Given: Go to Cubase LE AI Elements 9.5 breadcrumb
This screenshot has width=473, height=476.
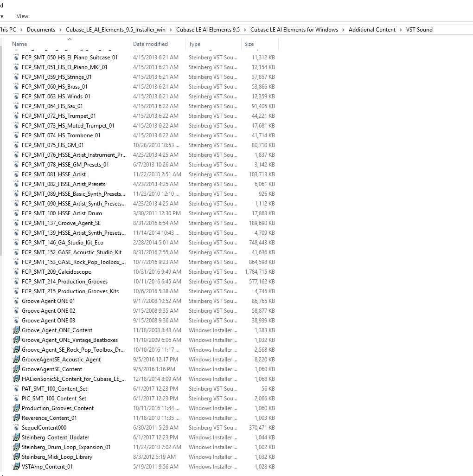Looking at the screenshot, I should pos(208,29).
